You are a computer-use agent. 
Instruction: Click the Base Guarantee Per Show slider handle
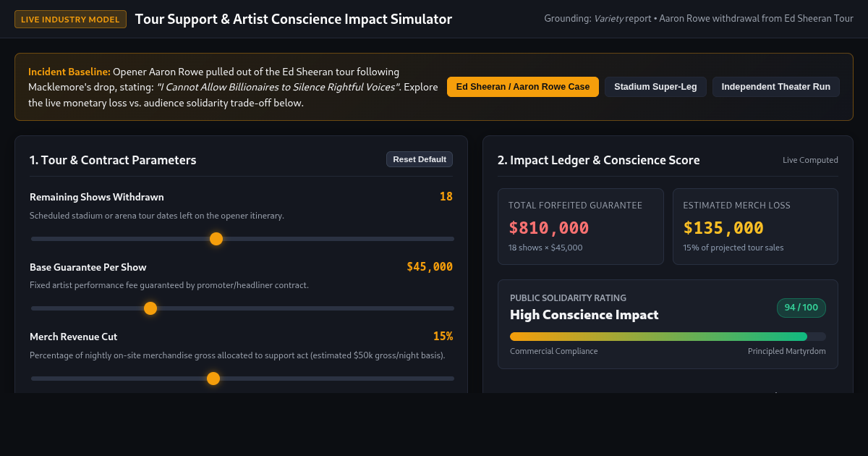(x=150, y=308)
